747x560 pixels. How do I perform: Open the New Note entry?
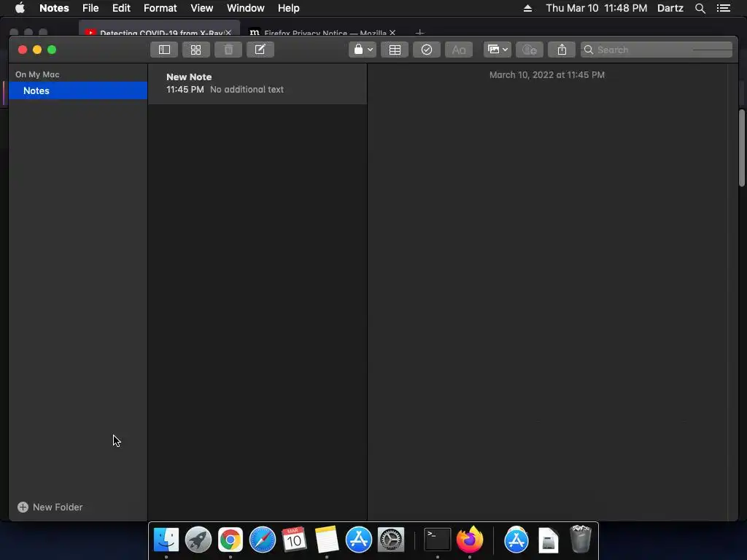pos(258,83)
